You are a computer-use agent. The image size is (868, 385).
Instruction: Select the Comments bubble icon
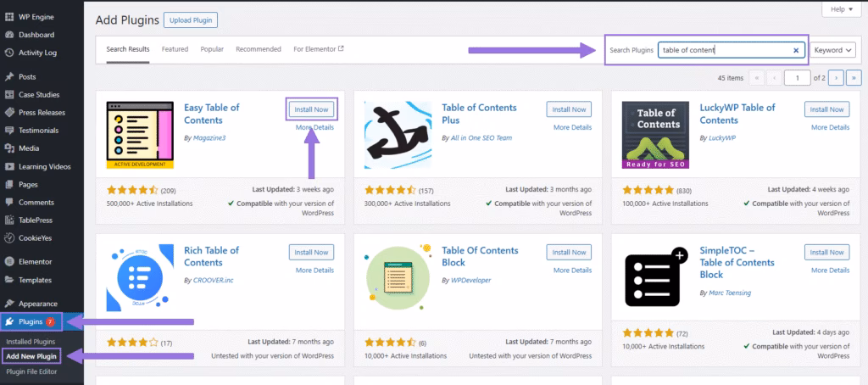pyautogui.click(x=9, y=203)
